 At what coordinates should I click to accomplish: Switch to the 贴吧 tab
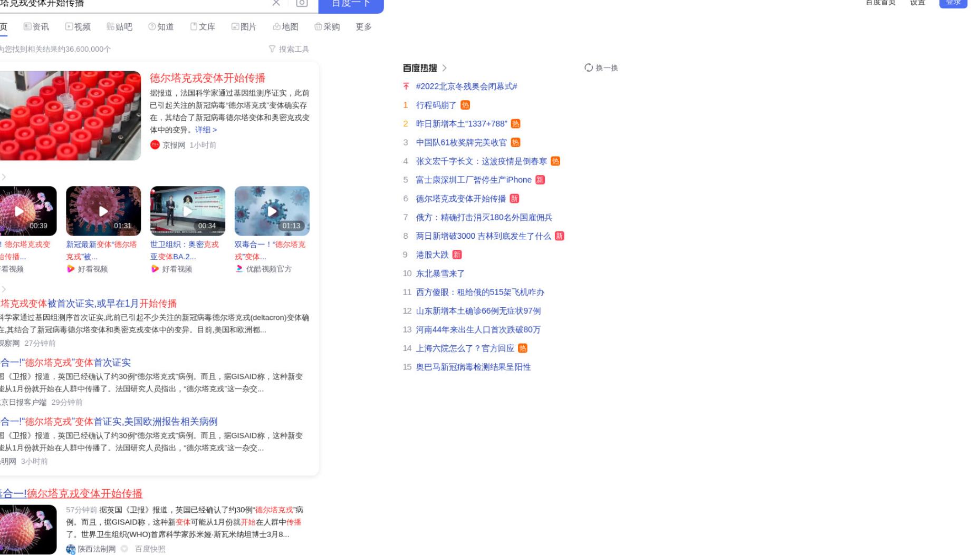click(x=119, y=27)
